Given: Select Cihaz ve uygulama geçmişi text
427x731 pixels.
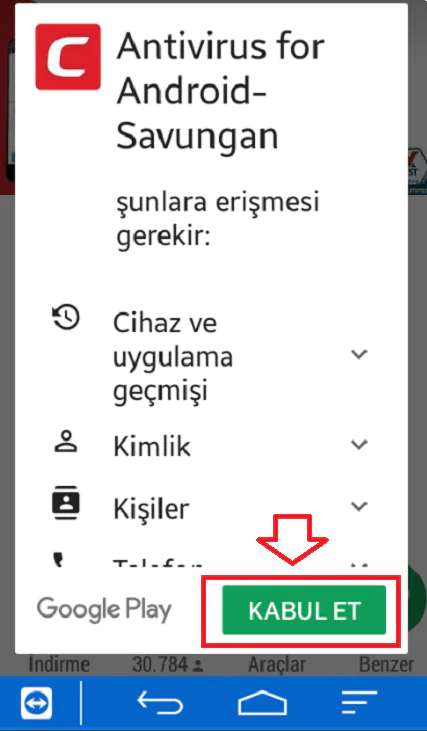Looking at the screenshot, I should click(173, 357).
